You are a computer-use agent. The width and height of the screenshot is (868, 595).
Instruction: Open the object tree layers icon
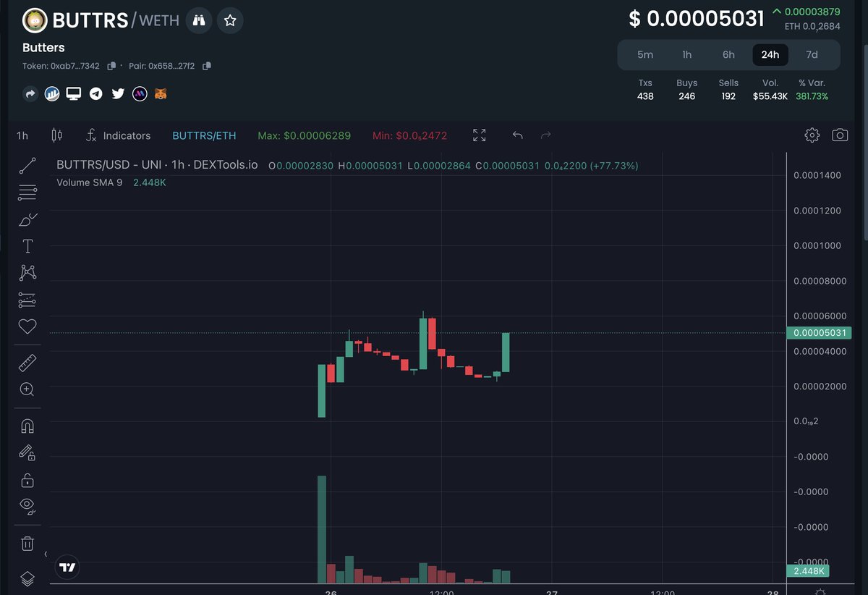[x=27, y=578]
